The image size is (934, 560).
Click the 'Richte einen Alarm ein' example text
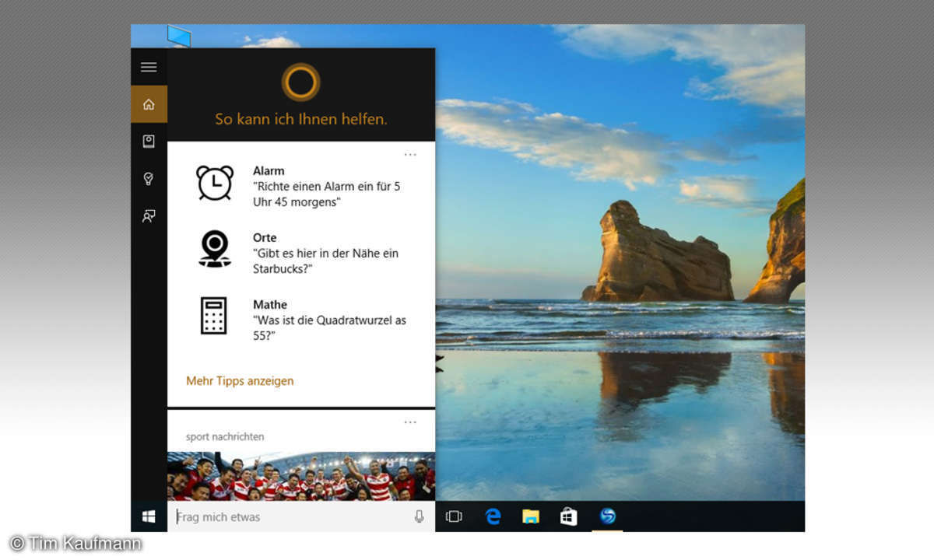(x=327, y=194)
